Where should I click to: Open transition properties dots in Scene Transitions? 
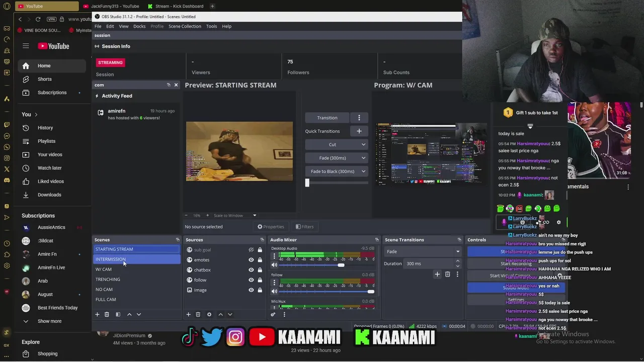click(x=457, y=274)
